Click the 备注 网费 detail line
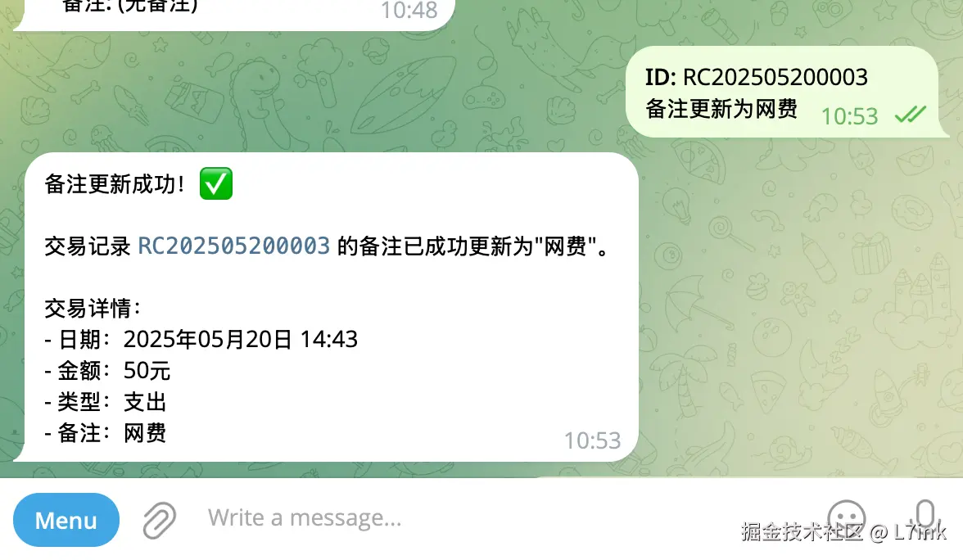This screenshot has width=963, height=560. coord(106,434)
